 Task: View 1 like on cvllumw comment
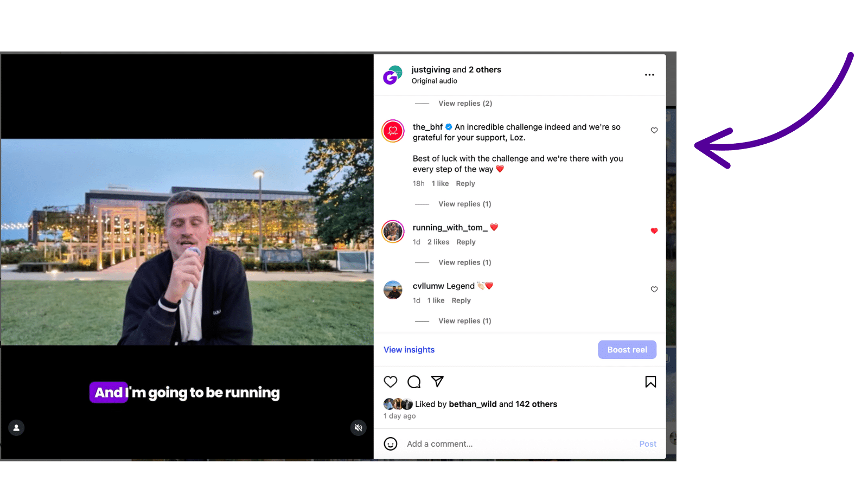(436, 300)
